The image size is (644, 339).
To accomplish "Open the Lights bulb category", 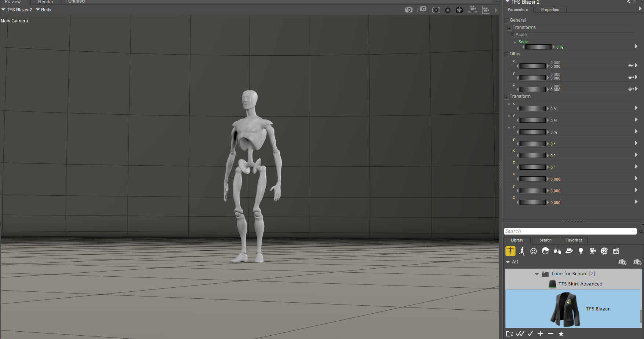I will (581, 251).
